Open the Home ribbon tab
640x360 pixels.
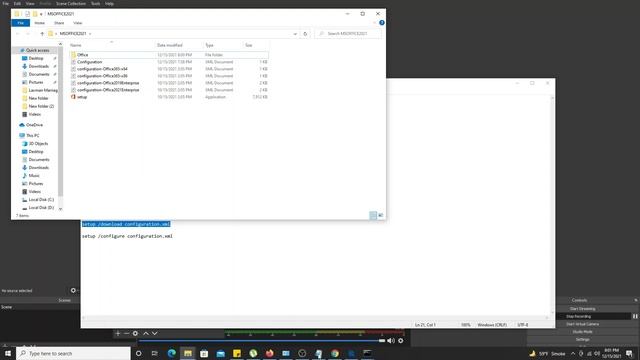pos(40,23)
